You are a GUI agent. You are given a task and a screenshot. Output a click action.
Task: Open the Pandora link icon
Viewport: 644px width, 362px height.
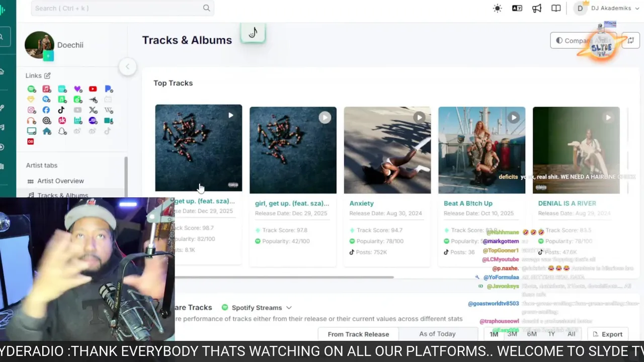tap(109, 89)
